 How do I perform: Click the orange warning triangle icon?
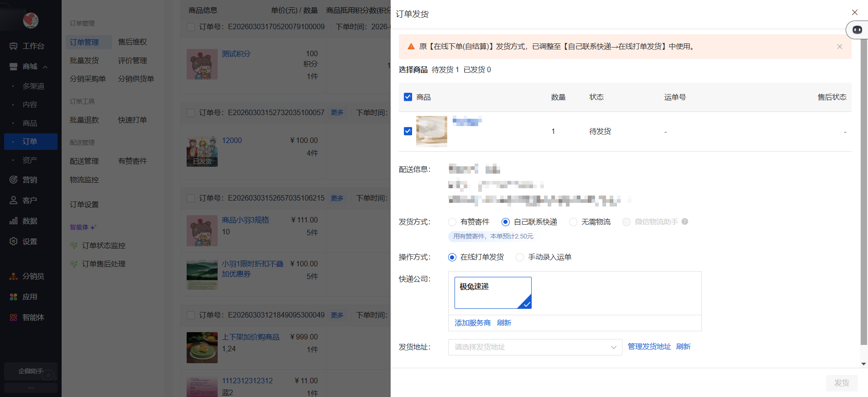click(411, 47)
